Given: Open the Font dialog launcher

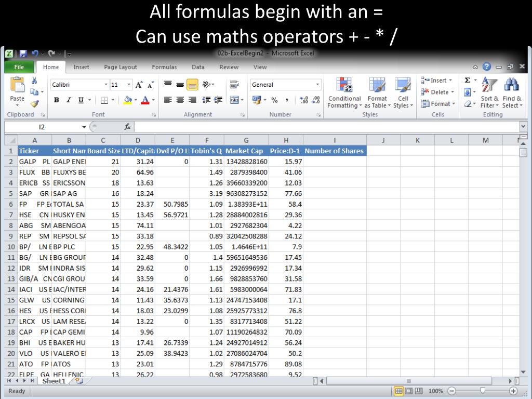Looking at the screenshot, I should click(x=154, y=115).
